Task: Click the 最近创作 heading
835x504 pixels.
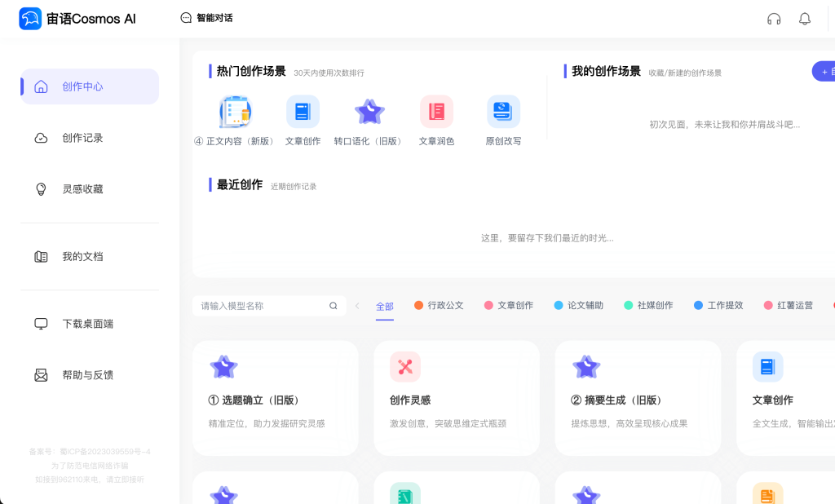Action: (x=240, y=185)
